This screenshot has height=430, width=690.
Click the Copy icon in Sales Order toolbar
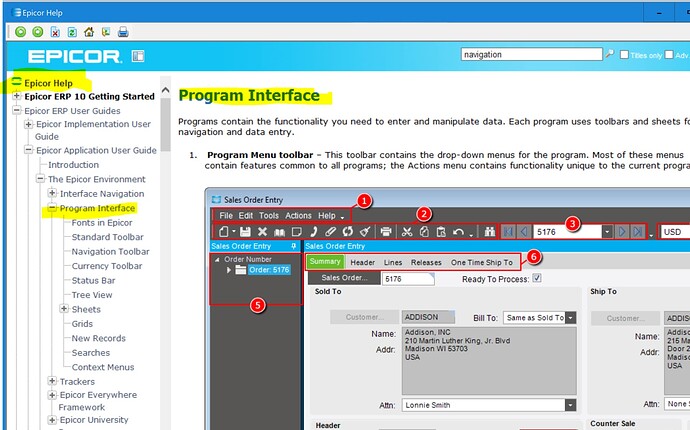tap(424, 232)
